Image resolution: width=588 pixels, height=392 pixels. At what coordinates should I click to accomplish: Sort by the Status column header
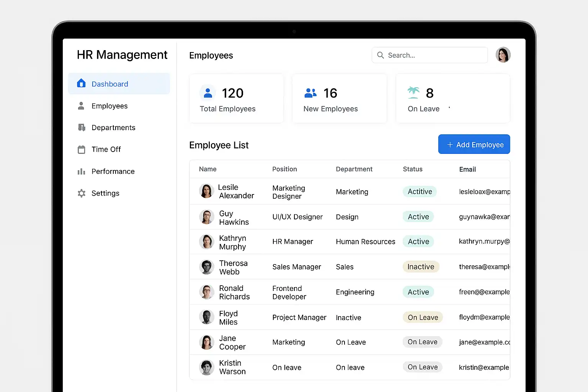(413, 169)
